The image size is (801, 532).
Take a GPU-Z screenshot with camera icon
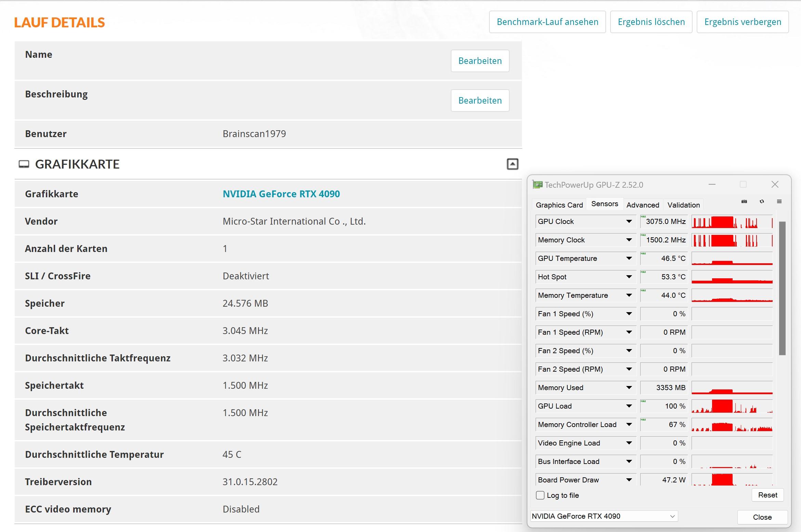(x=744, y=202)
